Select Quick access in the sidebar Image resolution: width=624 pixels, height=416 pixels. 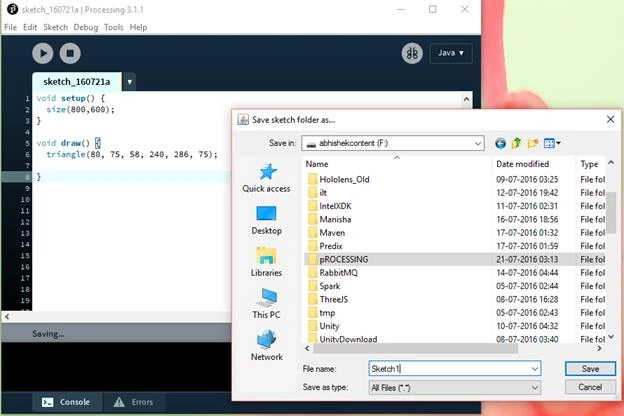[266, 178]
